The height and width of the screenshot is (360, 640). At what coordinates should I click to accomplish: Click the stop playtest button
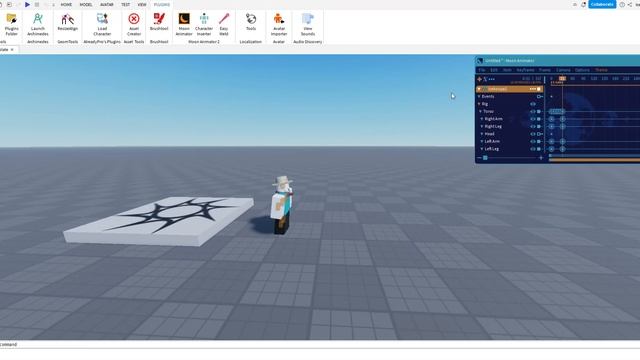tap(37, 4)
